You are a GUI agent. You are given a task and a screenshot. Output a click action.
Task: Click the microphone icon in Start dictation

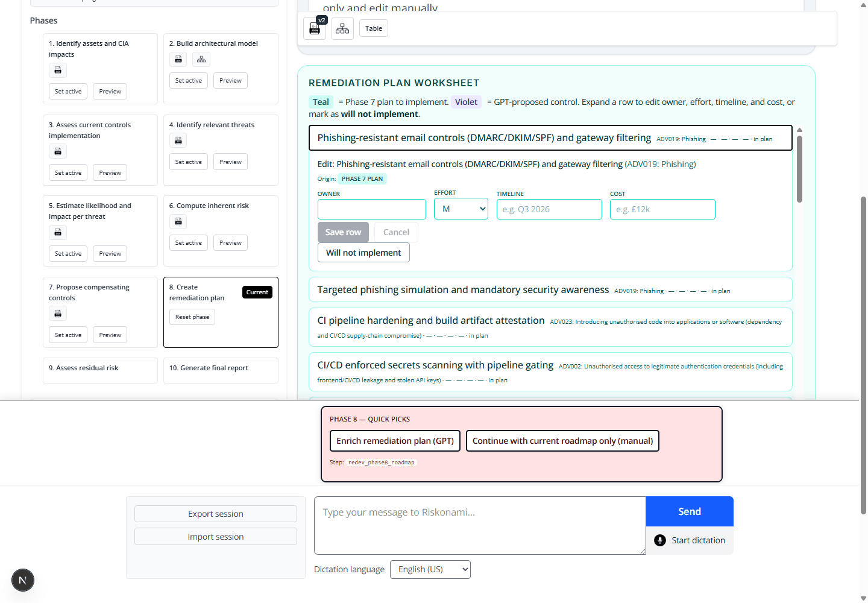(x=660, y=540)
